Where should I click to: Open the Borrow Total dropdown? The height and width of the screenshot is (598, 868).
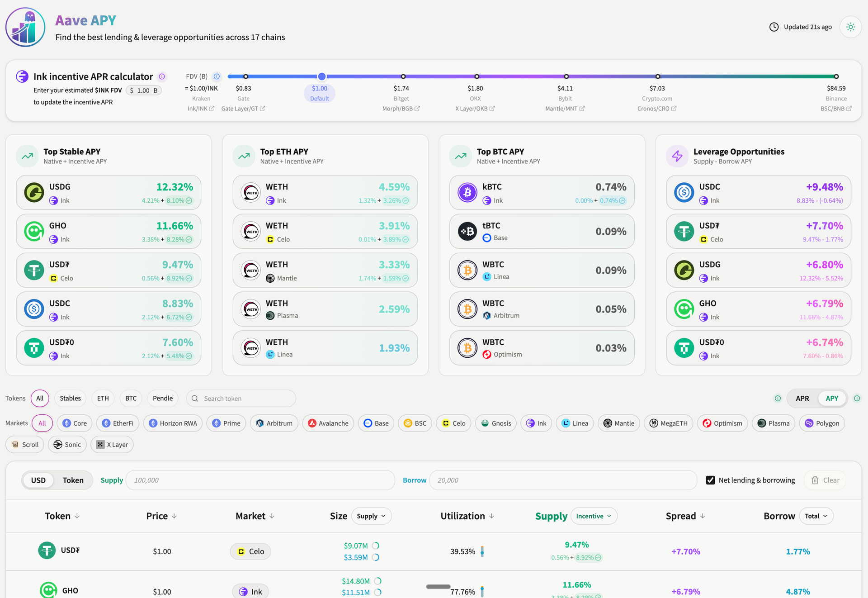coord(816,516)
